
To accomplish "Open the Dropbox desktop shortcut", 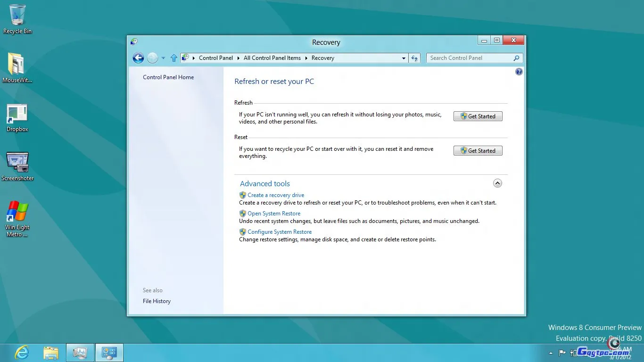I will [17, 118].
